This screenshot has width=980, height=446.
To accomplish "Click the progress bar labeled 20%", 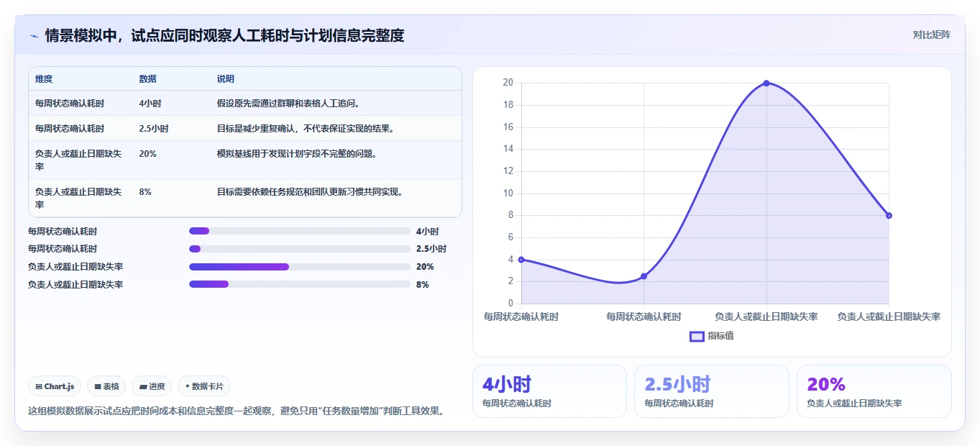I will click(299, 267).
